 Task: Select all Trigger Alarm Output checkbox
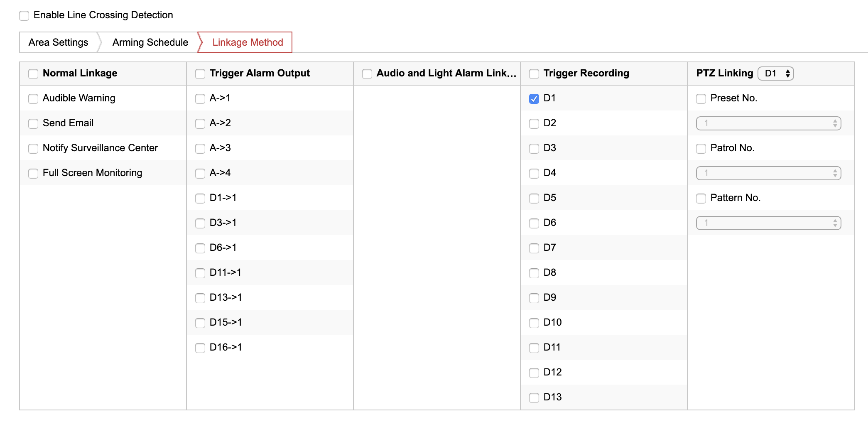click(200, 74)
